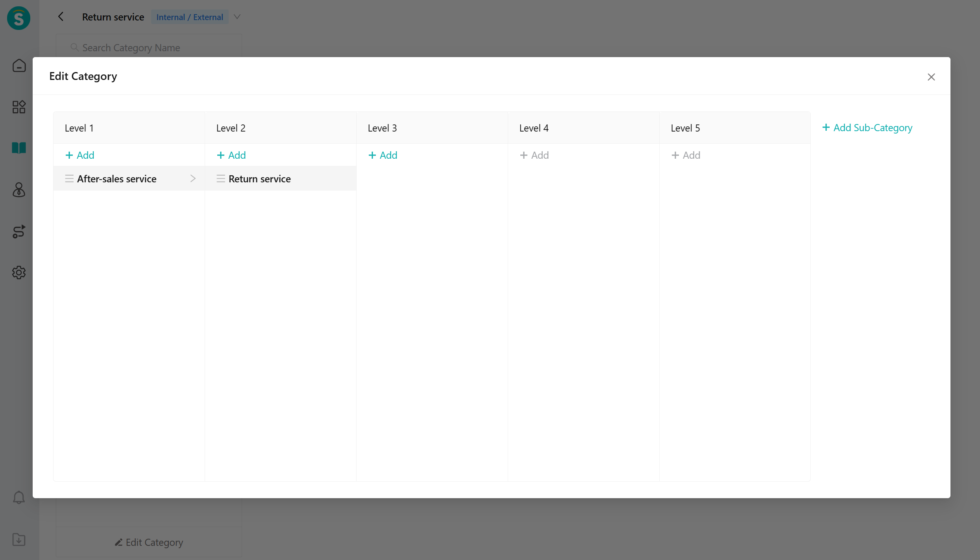Select After-sales service category row

[x=129, y=178]
